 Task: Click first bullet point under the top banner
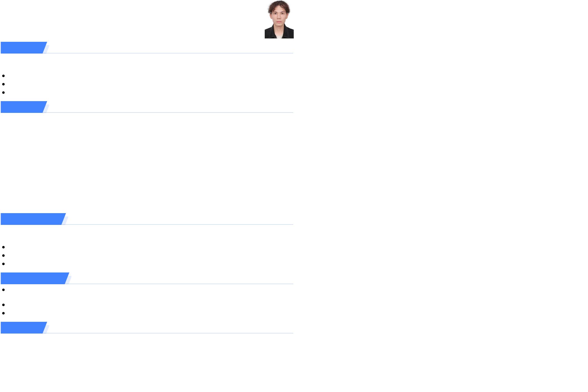pos(3,76)
